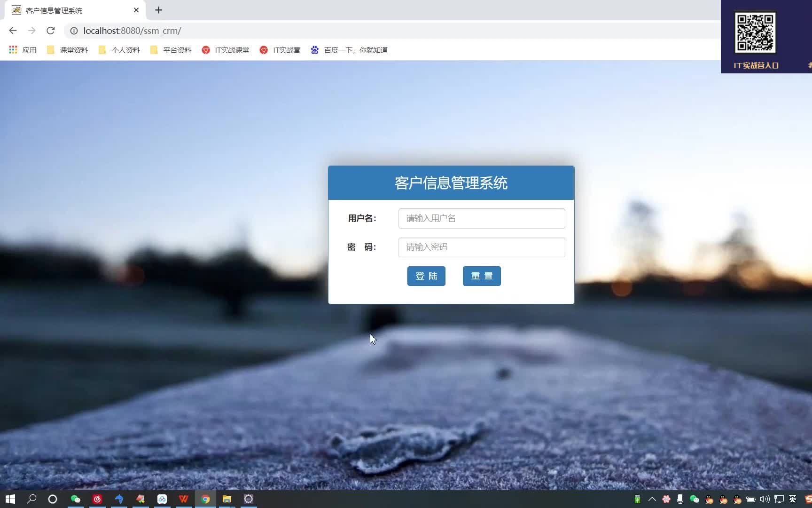Click the 请输入用户名 username field

[x=482, y=218]
